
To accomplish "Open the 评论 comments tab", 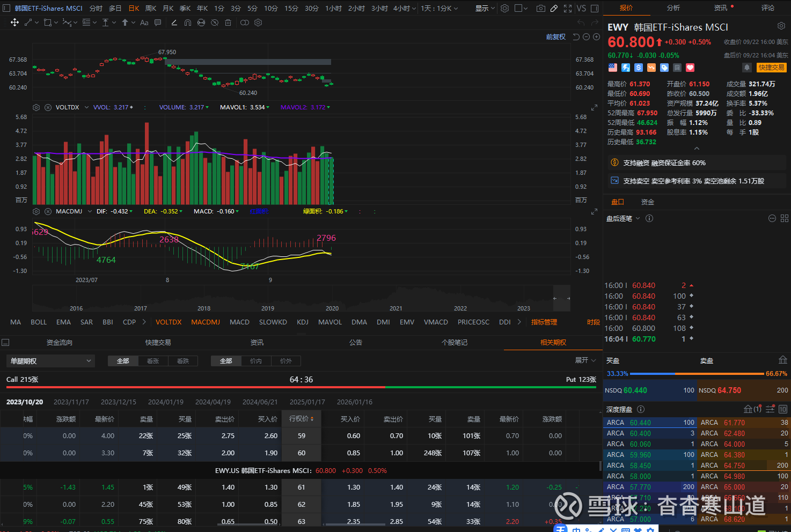I will (x=768, y=8).
